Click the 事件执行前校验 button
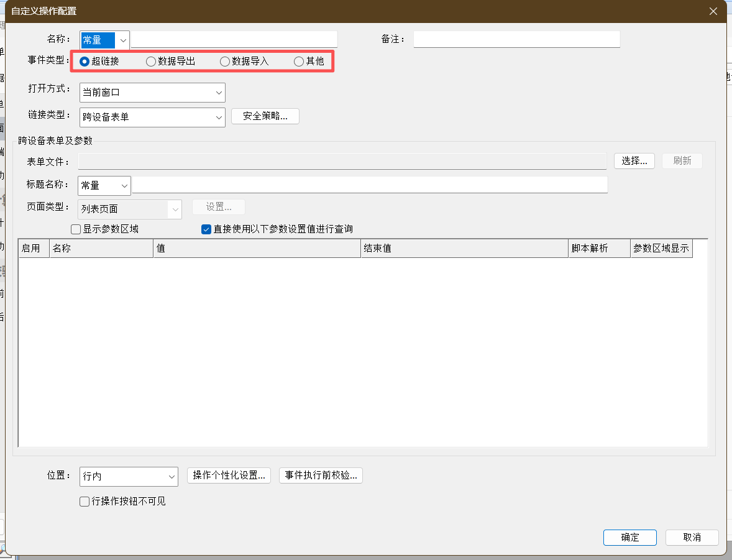Screen dimensions: 732x560 click(321, 475)
